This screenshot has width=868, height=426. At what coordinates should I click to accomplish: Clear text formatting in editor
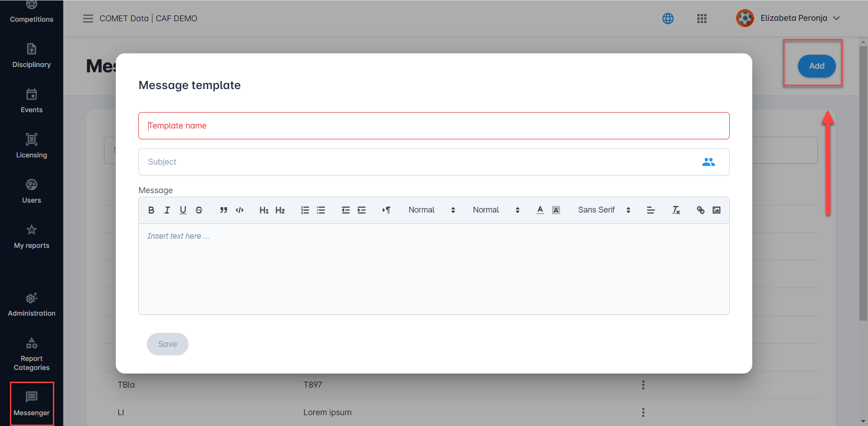[x=676, y=210]
